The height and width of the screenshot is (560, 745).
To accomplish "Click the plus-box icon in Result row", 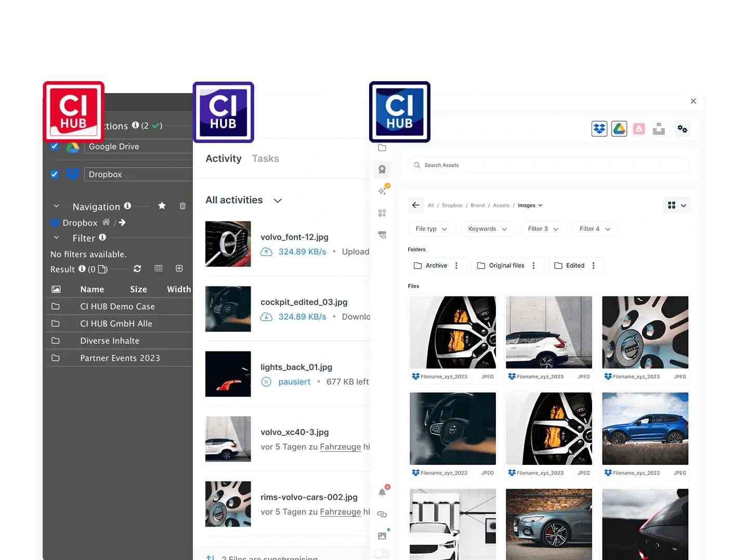I will (179, 268).
